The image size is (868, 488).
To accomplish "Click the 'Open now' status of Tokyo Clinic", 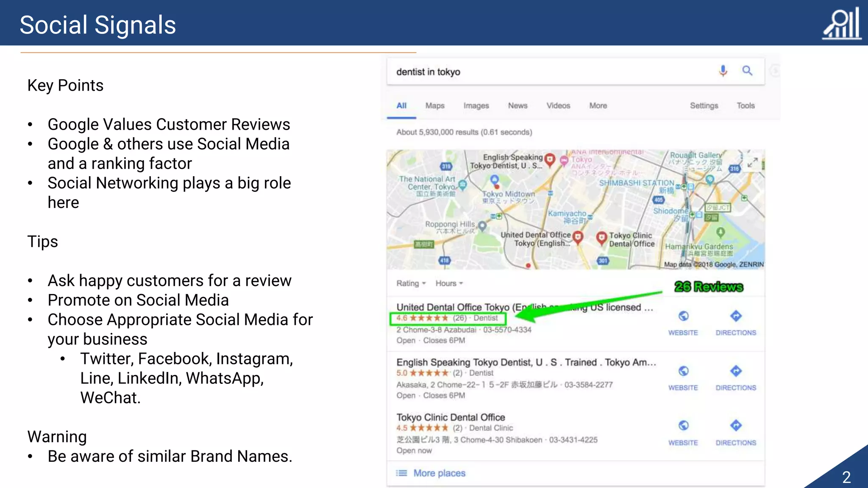I will [414, 451].
